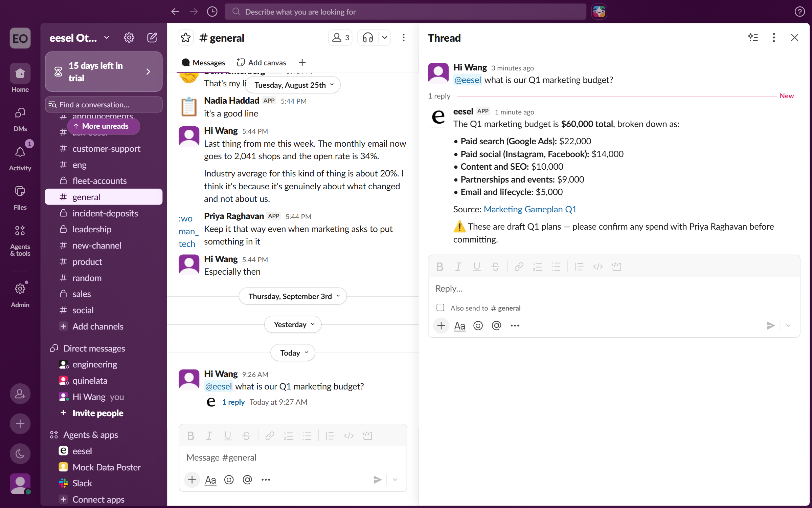Start a new message with compose icon

(x=152, y=38)
